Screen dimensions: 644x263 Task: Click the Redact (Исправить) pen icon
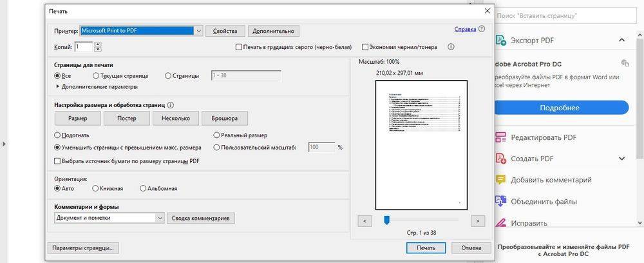[500, 223]
